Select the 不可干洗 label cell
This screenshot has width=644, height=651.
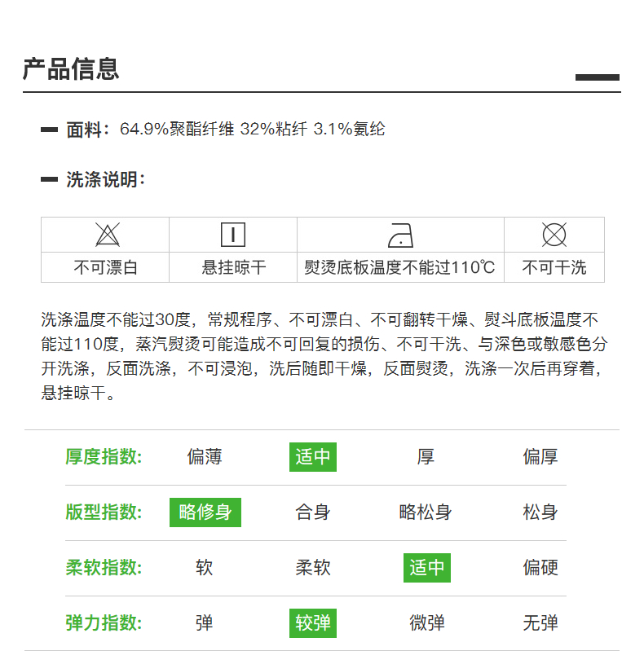pyautogui.click(x=554, y=267)
